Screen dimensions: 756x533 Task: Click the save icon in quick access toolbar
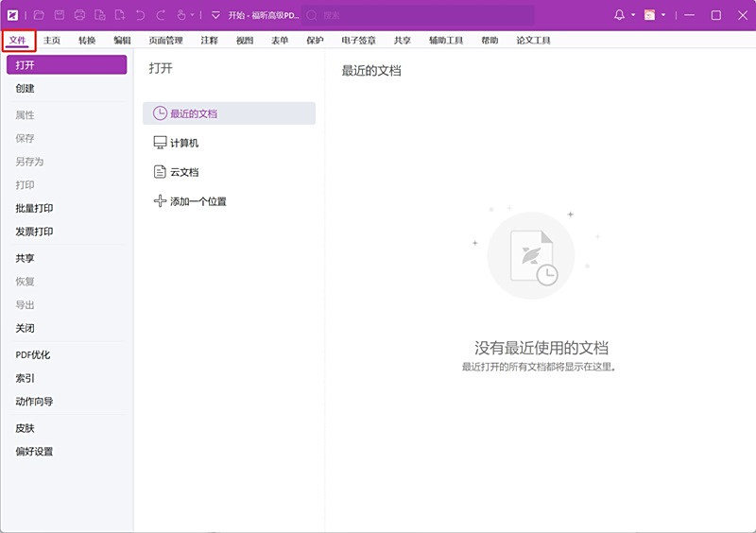point(60,15)
